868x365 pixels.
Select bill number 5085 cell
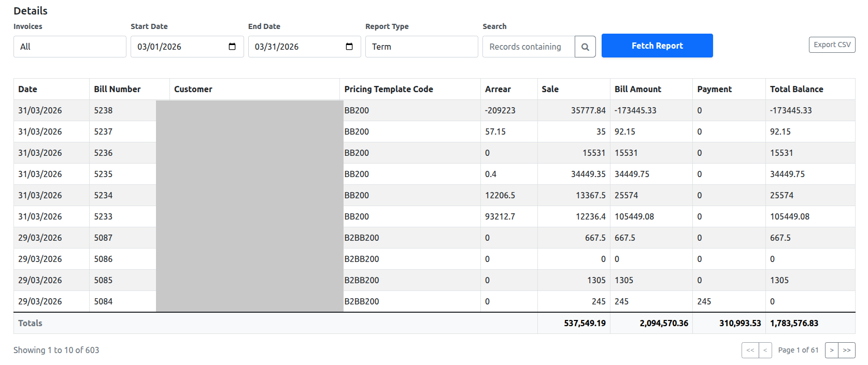[103, 280]
